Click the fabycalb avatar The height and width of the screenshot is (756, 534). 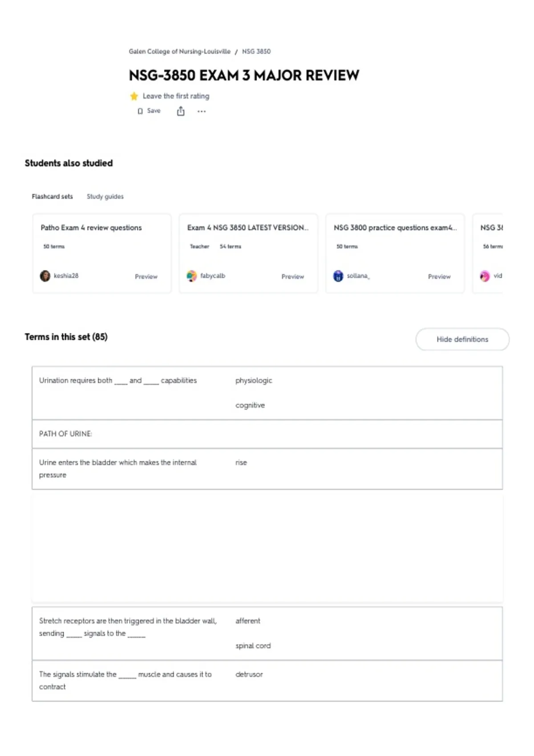pos(191,276)
